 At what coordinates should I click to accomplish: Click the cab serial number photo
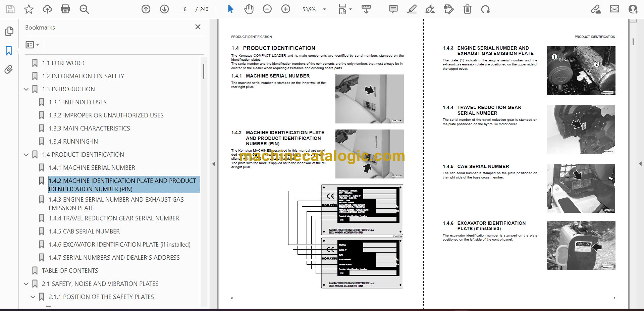tap(581, 188)
